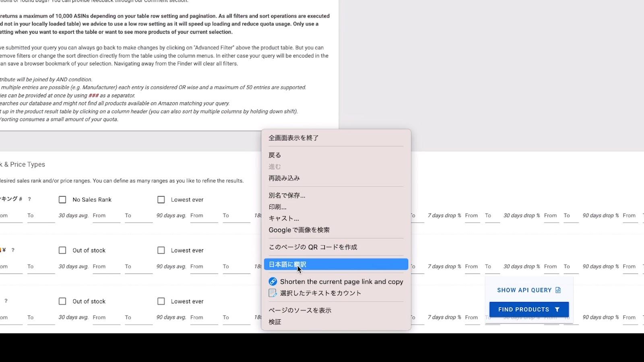Click Google で画像を検索 menu entry

point(299,230)
